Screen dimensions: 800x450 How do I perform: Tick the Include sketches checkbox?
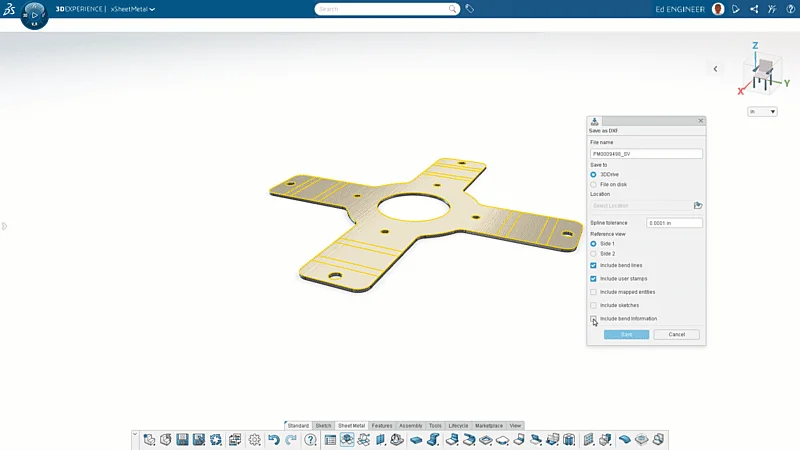(x=594, y=305)
